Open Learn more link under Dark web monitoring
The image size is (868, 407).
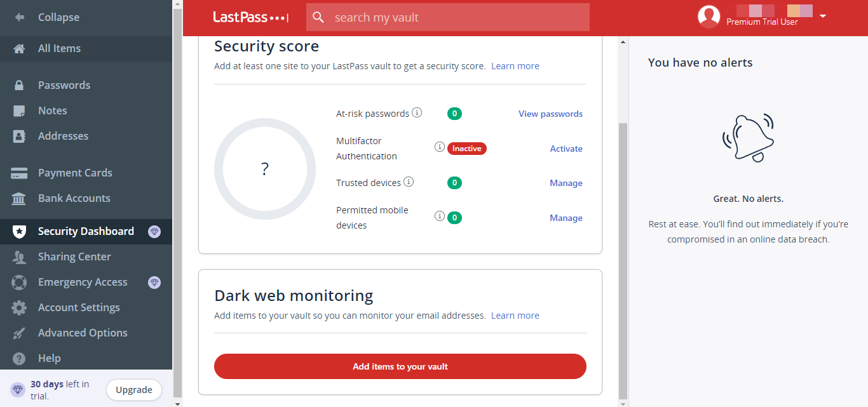515,316
